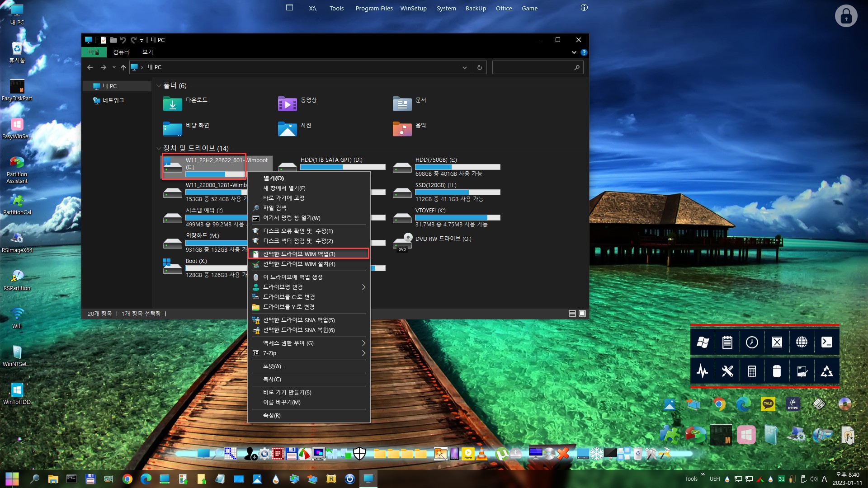Refresh the 내 PC view
This screenshot has width=868, height=488.
pos(479,68)
